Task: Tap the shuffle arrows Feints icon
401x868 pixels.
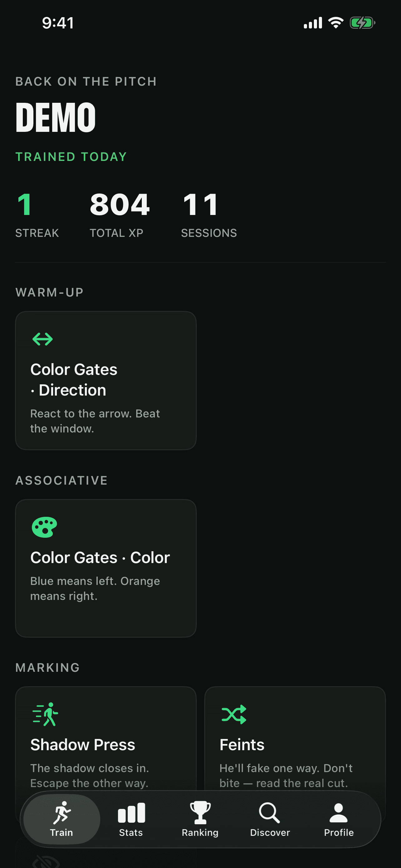Action: [234, 714]
